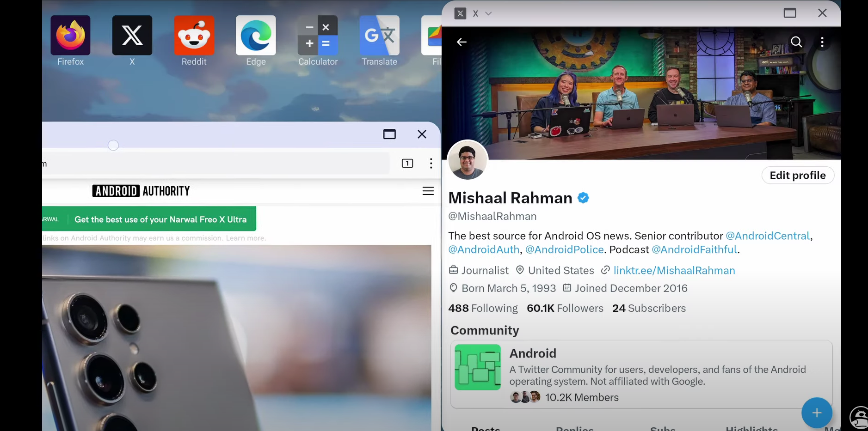
Task: Open the podcast header banner photo
Action: coord(641,93)
